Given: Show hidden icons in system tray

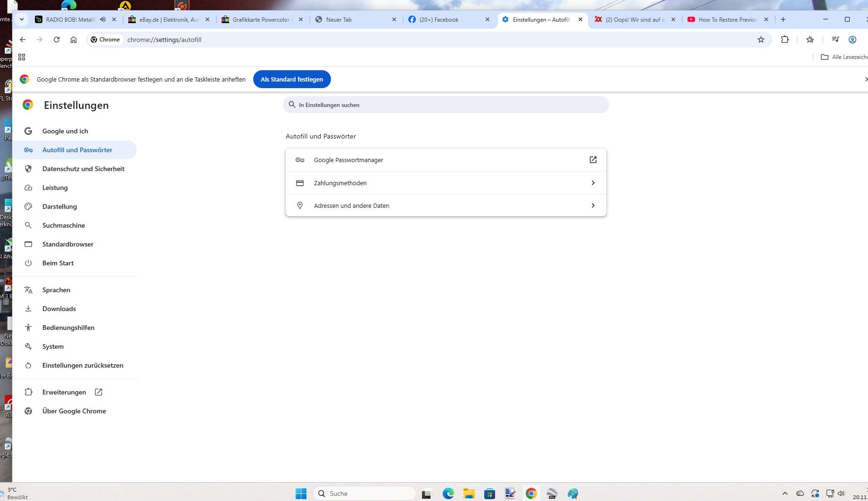Looking at the screenshot, I should point(785,493).
